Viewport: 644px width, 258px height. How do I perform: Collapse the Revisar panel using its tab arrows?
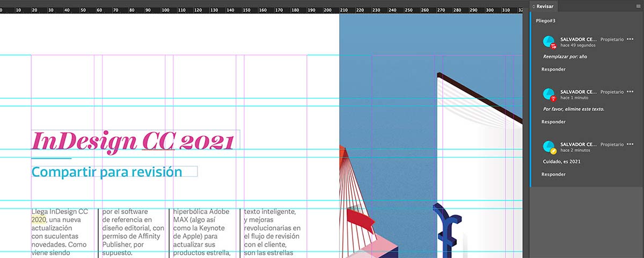(533, 6)
